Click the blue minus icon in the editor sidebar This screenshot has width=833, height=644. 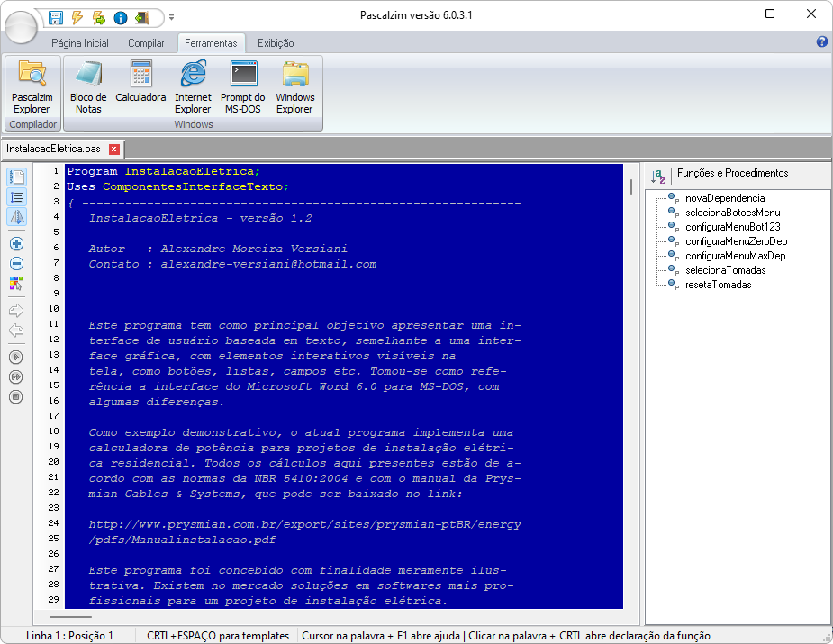point(17,264)
